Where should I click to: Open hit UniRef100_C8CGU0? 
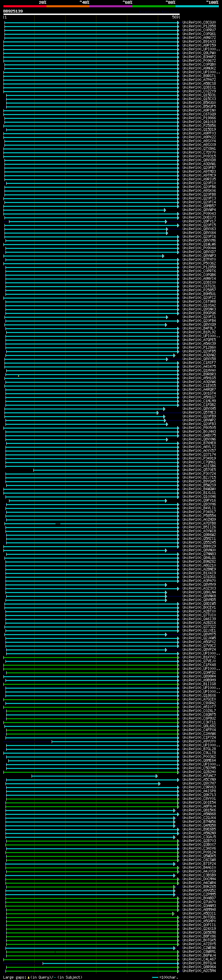(199, 23)
